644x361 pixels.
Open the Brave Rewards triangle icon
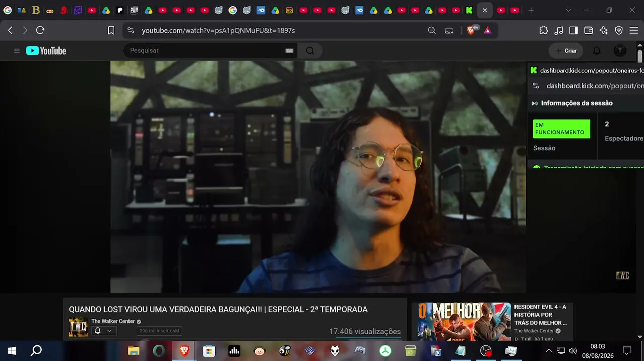(487, 30)
